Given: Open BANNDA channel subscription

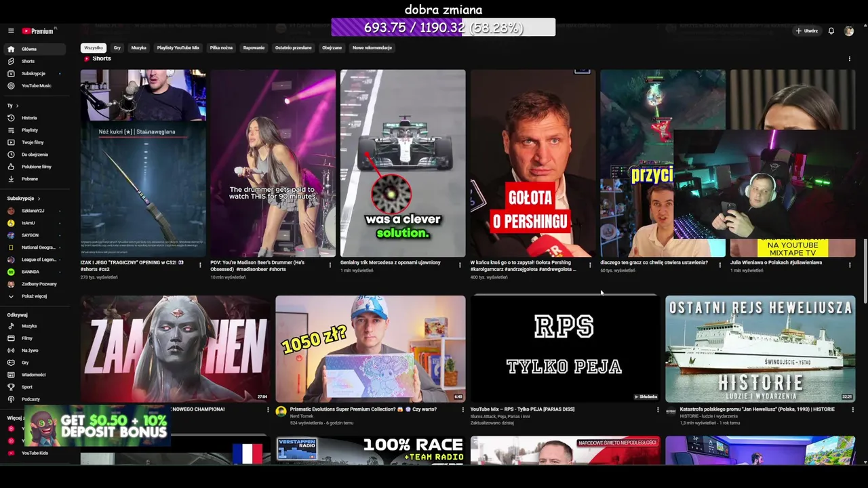Looking at the screenshot, I should (35, 272).
